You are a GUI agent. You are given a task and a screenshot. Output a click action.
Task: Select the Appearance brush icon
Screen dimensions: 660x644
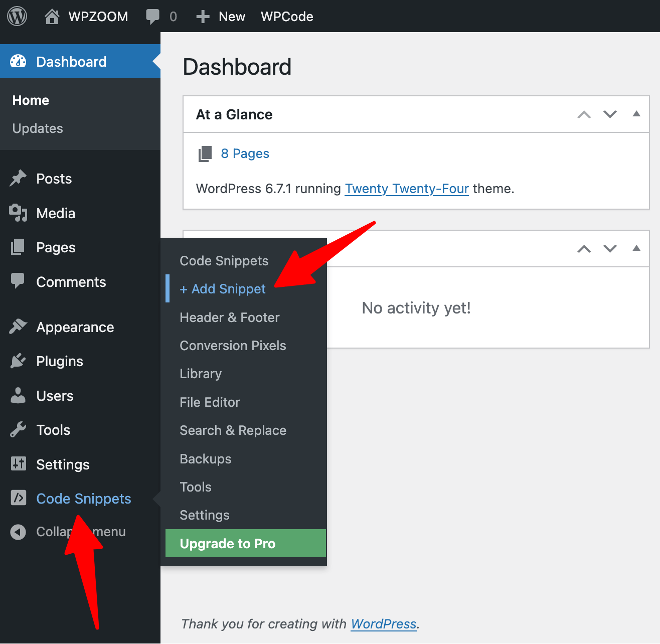18,327
